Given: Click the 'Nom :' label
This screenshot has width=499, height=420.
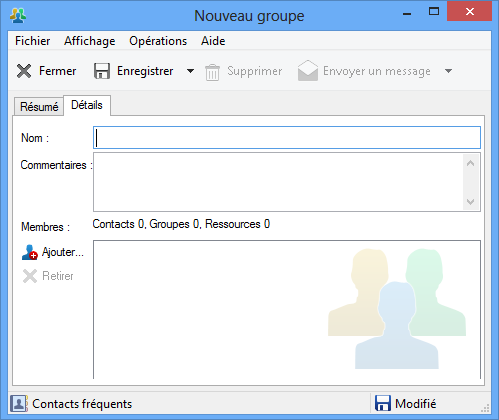Looking at the screenshot, I should [35, 138].
